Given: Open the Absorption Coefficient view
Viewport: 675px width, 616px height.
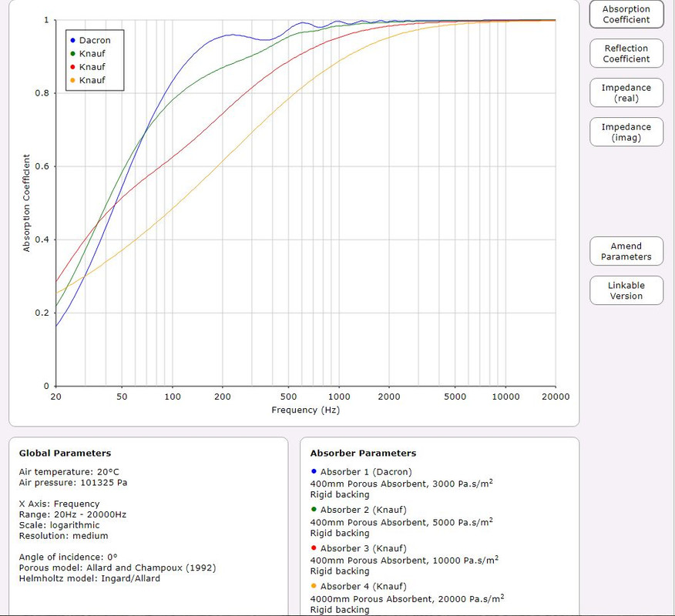Looking at the screenshot, I should click(x=626, y=14).
